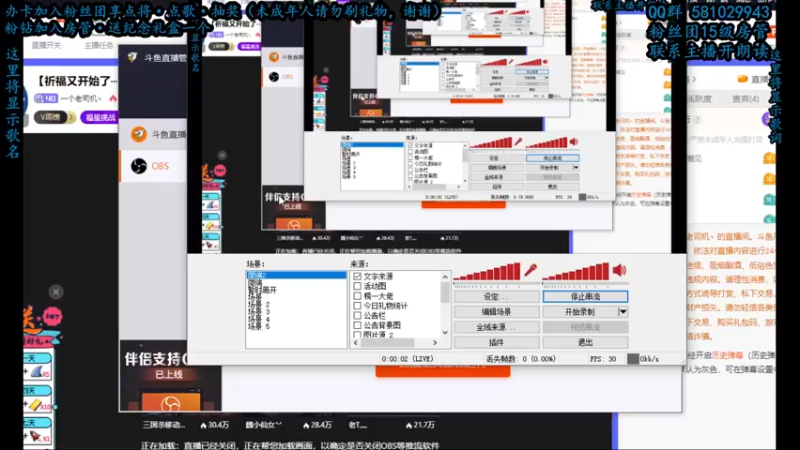This screenshot has width=800, height=450.
Task: Select the shark gift icon in the gift list
Action: click(x=37, y=372)
